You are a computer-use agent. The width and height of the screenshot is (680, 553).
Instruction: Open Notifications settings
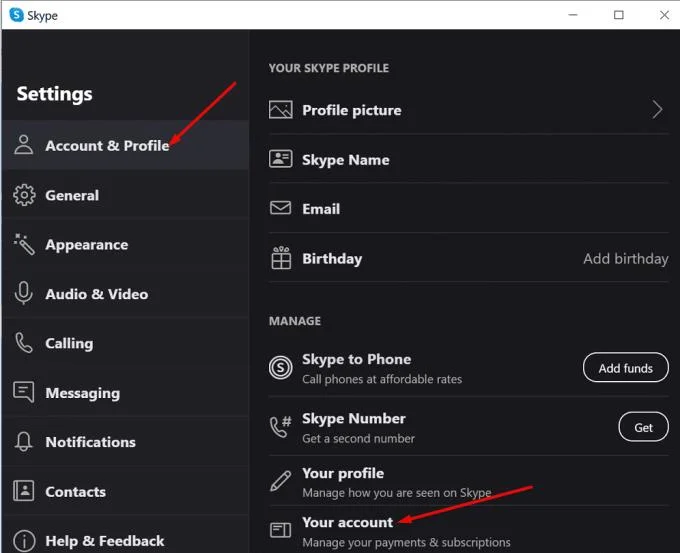coord(125,442)
